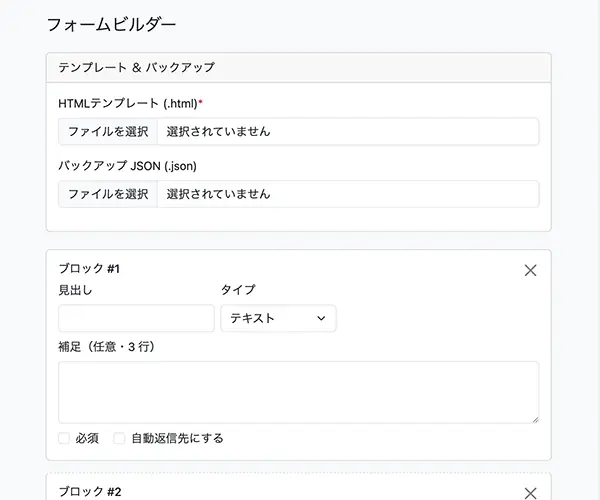Delete Block #2 using the X icon
Image resolution: width=600 pixels, height=500 pixels.
[530, 492]
